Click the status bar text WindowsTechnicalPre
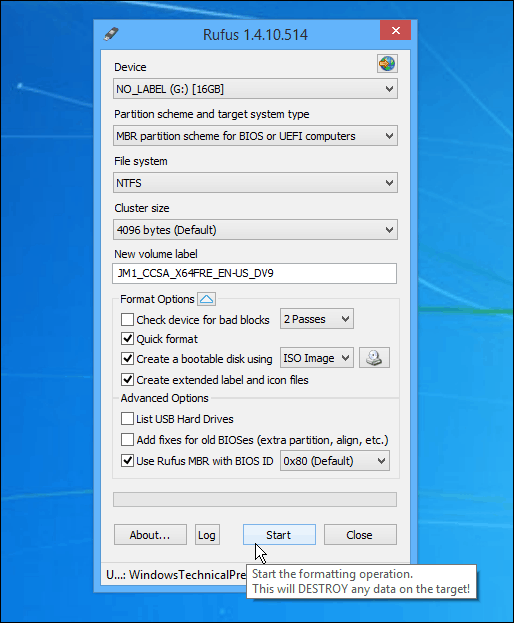514x623 pixels. (176, 575)
